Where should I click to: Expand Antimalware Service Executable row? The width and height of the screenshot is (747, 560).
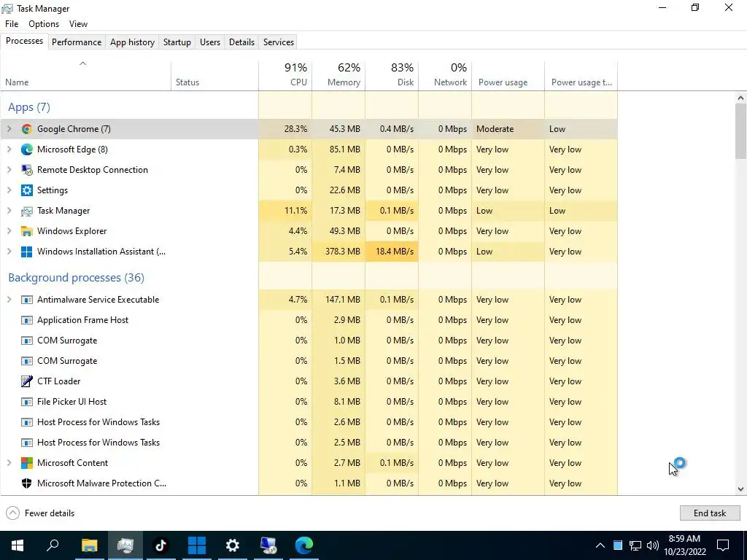[9, 300]
